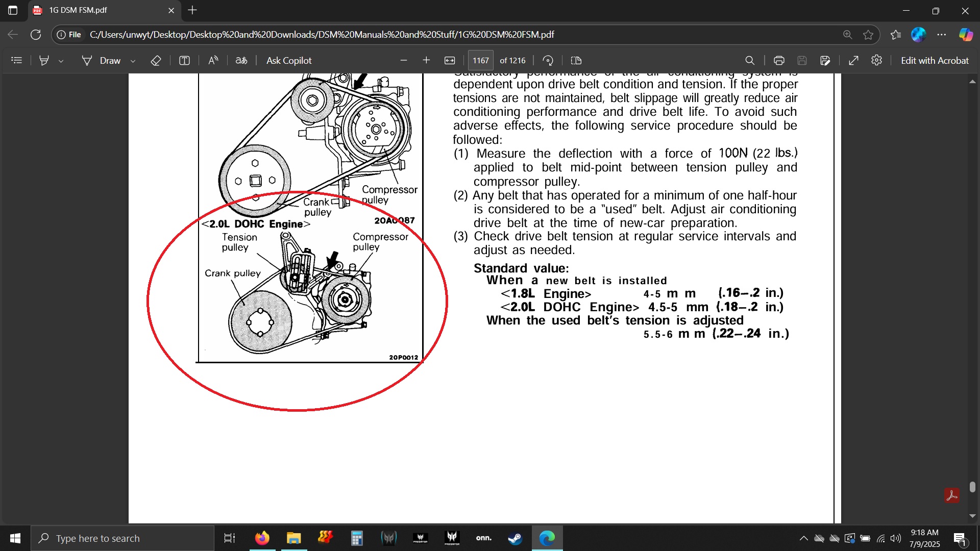
Task: View file site information
Action: tap(69, 35)
